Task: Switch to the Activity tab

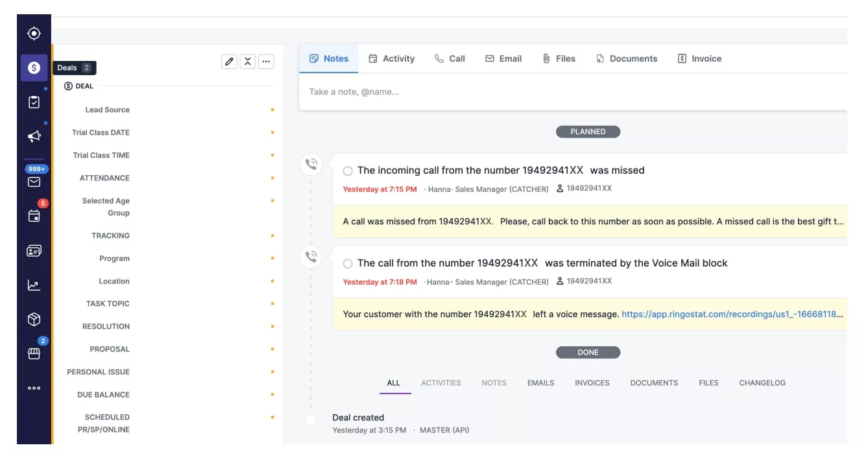Action: point(391,58)
